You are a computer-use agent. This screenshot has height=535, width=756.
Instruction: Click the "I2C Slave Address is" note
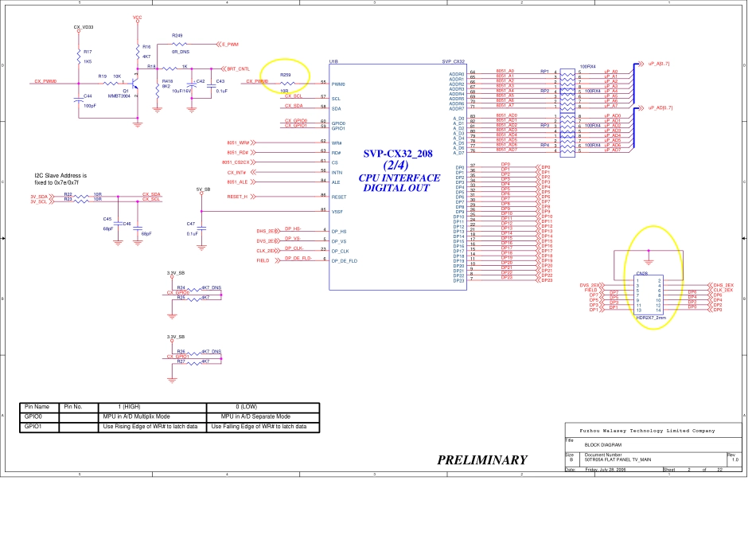tap(60, 176)
